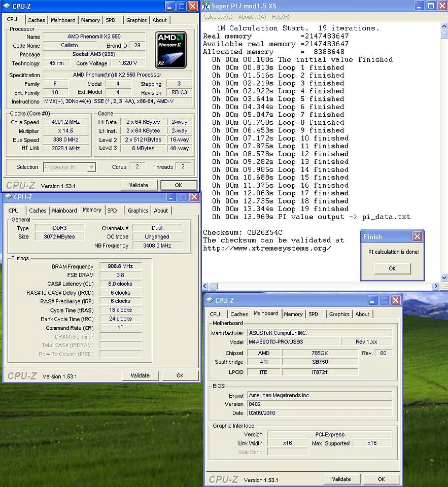Click the Super PI title bar icon

pyautogui.click(x=205, y=6)
